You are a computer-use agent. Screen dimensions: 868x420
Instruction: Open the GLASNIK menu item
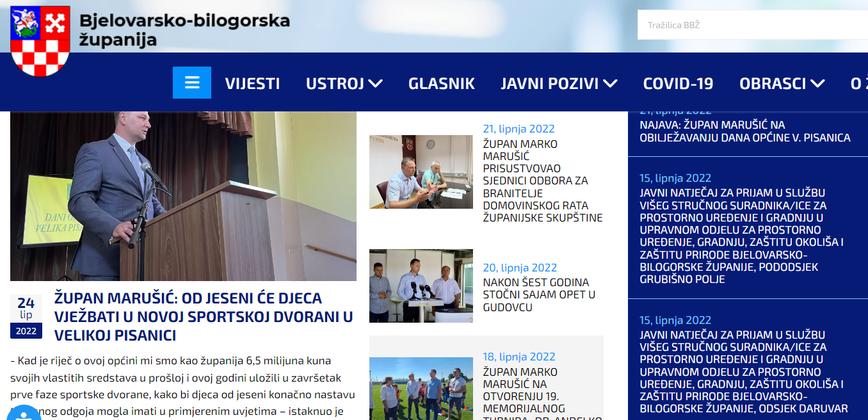442,83
